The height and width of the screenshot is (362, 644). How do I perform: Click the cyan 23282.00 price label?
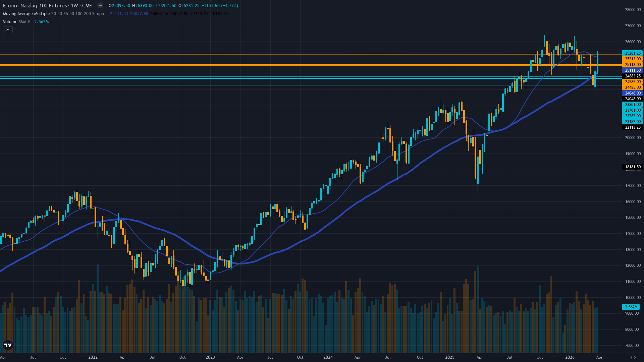[x=632, y=116]
